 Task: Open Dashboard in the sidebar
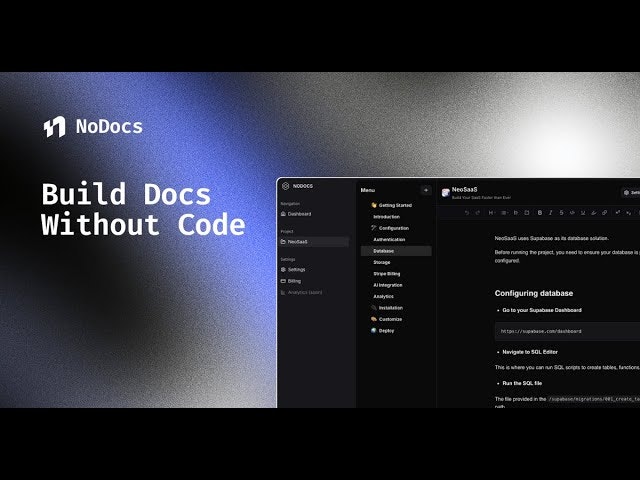296,214
